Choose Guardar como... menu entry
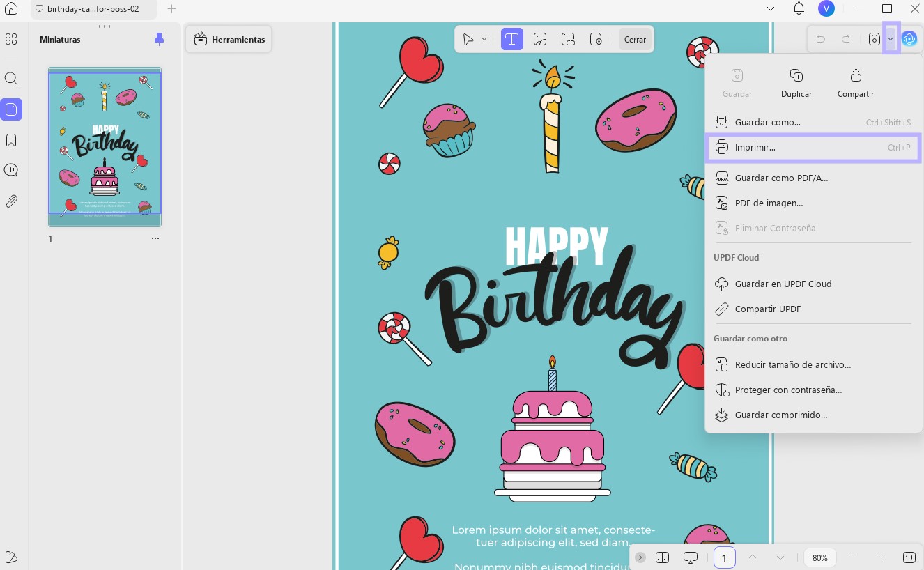Screen dimensions: 924x570 (x=813, y=123)
